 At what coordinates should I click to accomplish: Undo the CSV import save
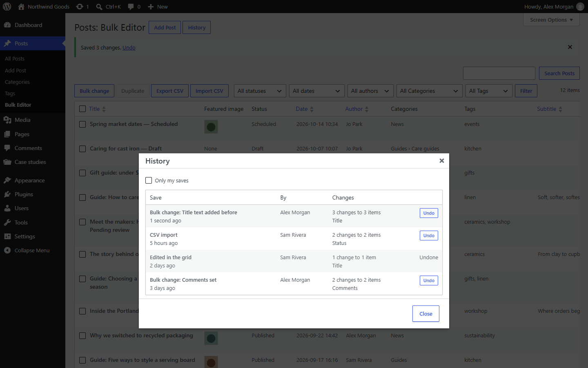(x=429, y=236)
